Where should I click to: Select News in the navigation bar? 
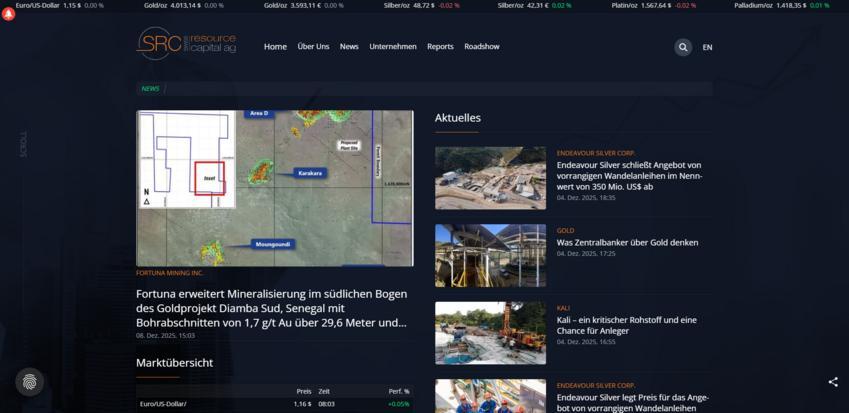click(x=349, y=47)
